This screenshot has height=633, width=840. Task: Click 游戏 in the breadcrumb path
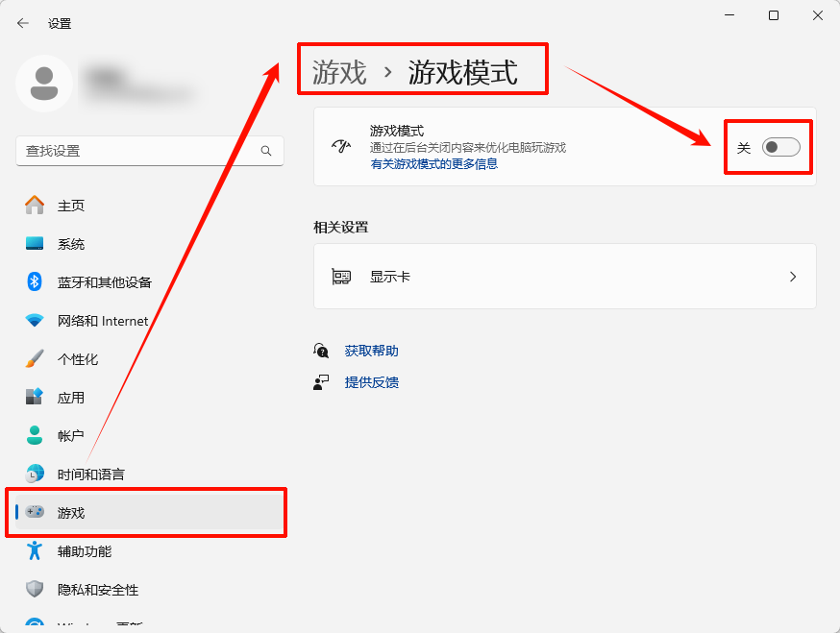click(335, 68)
